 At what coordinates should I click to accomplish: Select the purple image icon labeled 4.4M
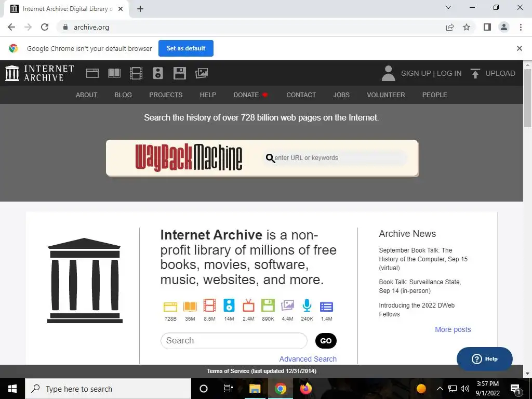[x=287, y=305]
